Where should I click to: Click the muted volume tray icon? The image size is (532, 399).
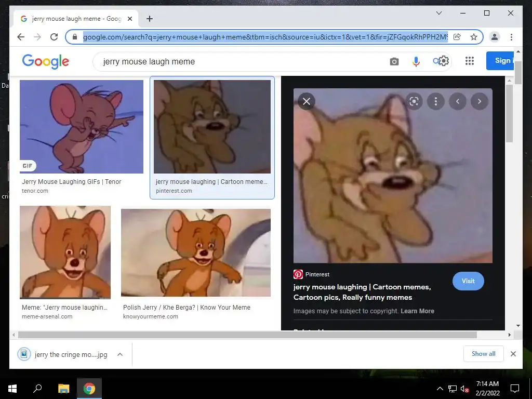[464, 389]
